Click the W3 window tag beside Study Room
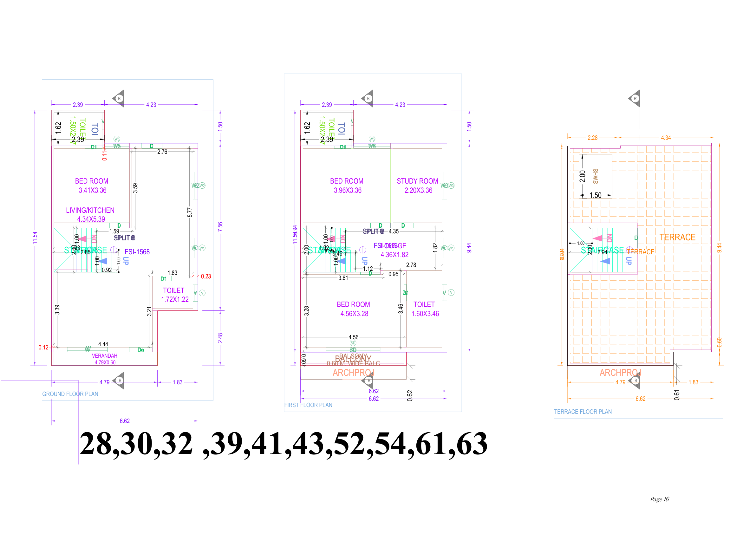 tap(451, 186)
